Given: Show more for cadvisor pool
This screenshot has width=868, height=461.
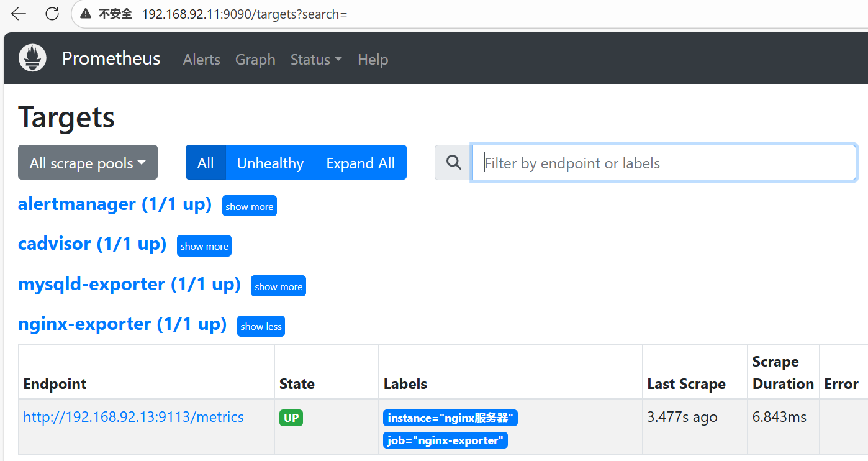Looking at the screenshot, I should pyautogui.click(x=204, y=246).
